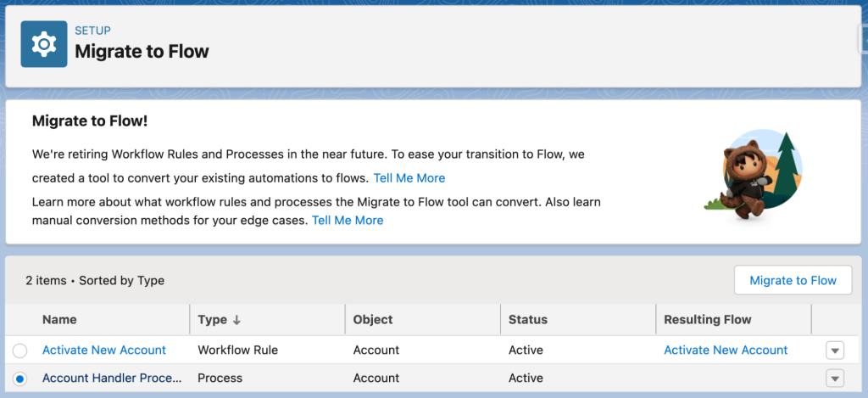Open the first Tell Me More link
Viewport: 868px width, 398px height.
click(x=409, y=178)
